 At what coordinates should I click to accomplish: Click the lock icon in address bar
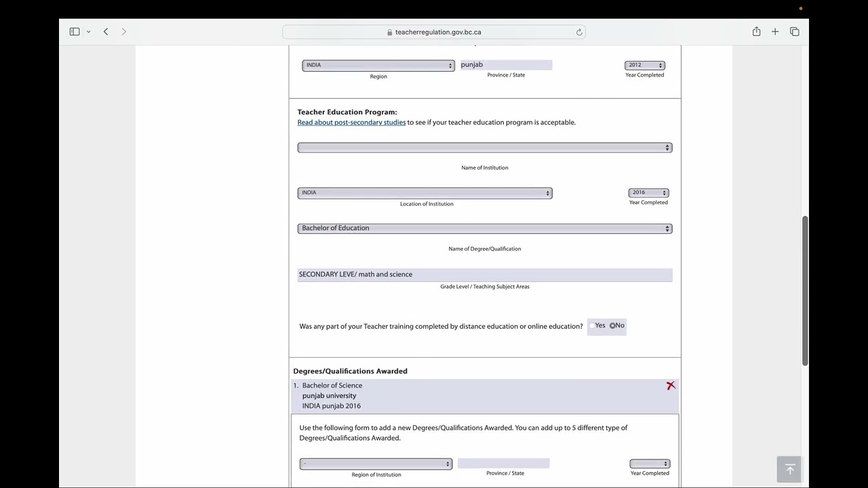pos(390,32)
